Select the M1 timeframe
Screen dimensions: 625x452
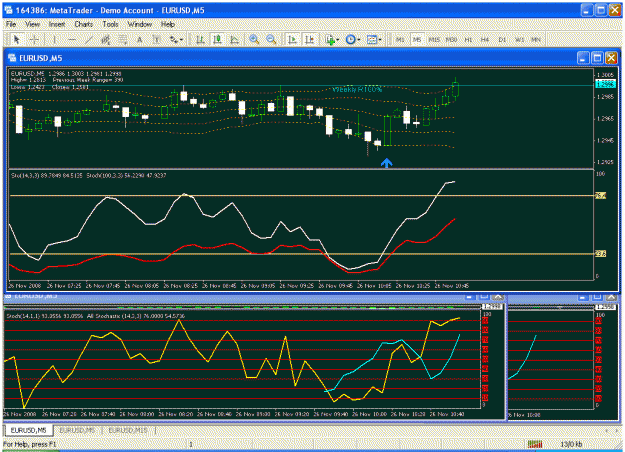pos(400,39)
